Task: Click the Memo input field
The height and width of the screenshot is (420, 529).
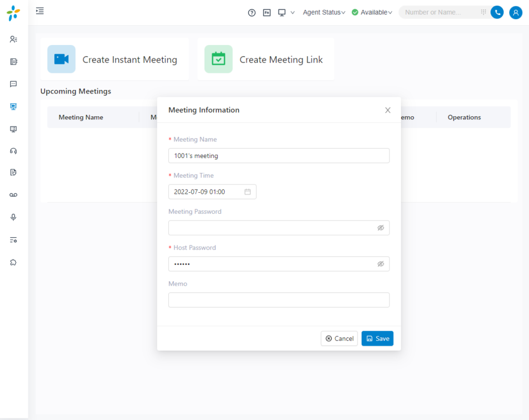Action: 278,300
